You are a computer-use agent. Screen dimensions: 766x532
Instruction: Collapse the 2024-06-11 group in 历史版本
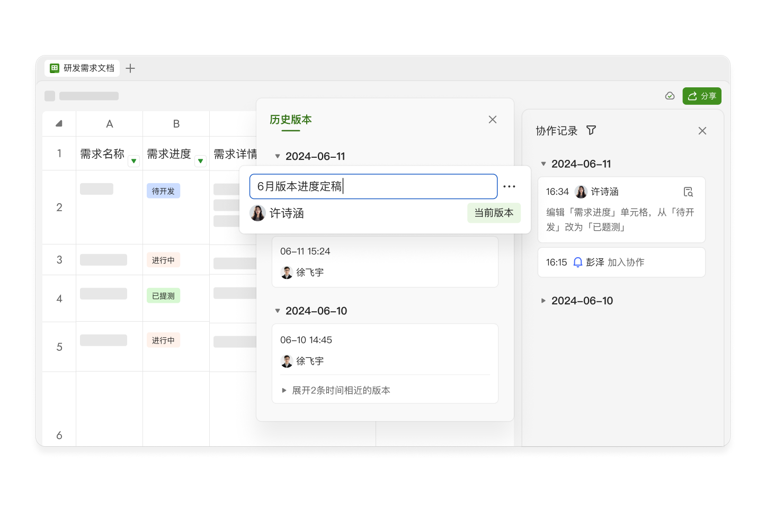pos(277,156)
